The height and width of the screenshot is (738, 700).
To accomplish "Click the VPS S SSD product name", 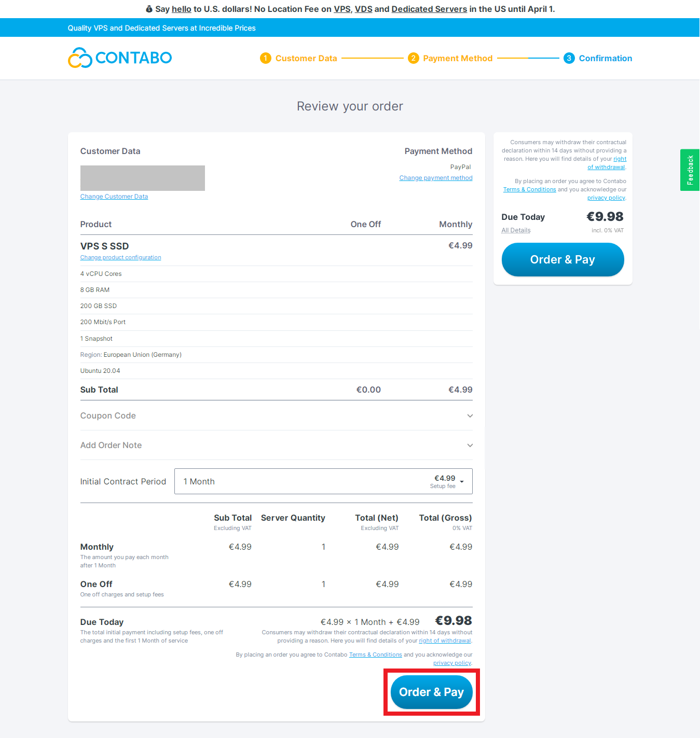I will coord(104,246).
